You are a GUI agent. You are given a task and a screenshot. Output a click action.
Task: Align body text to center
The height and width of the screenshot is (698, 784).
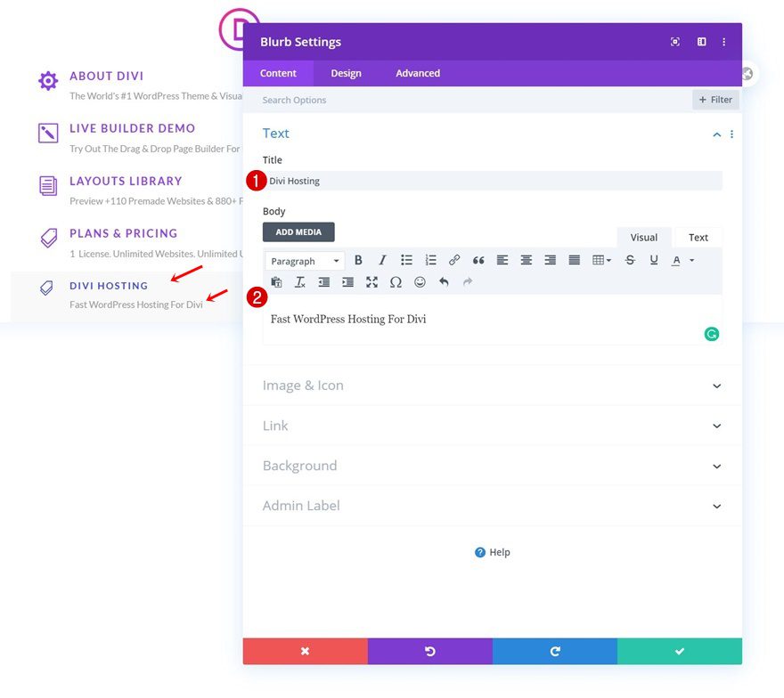point(527,260)
